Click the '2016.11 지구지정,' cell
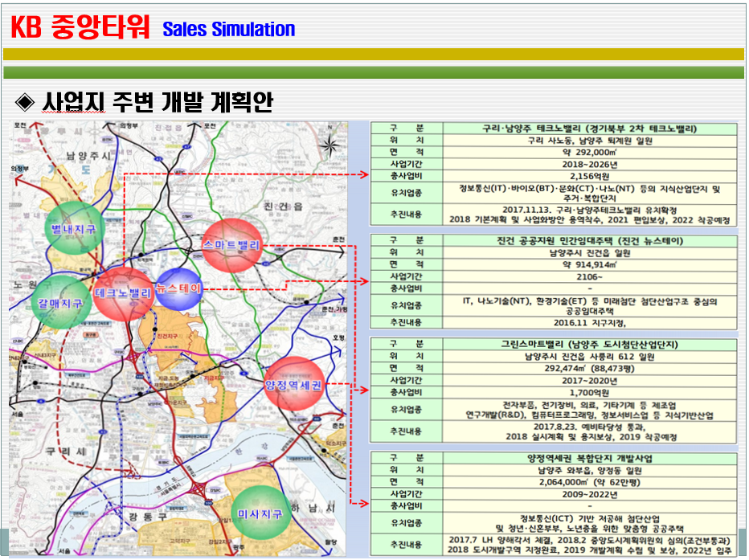The height and width of the screenshot is (560, 749). click(589, 322)
